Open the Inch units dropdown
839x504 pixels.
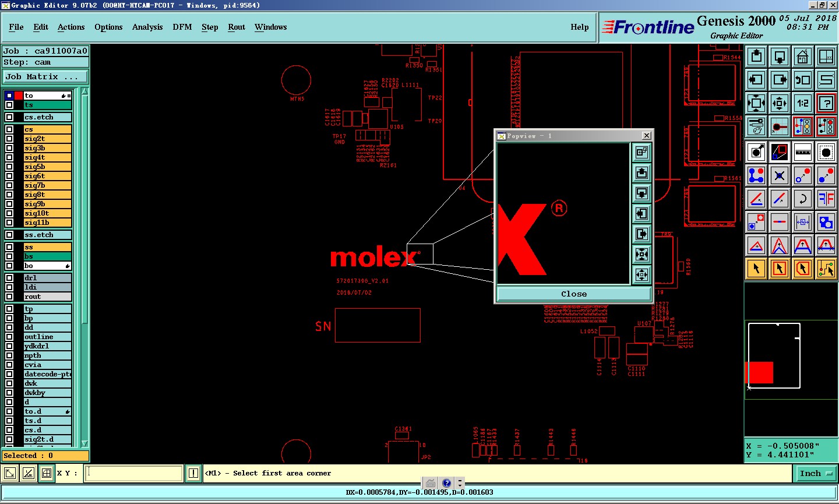click(816, 473)
